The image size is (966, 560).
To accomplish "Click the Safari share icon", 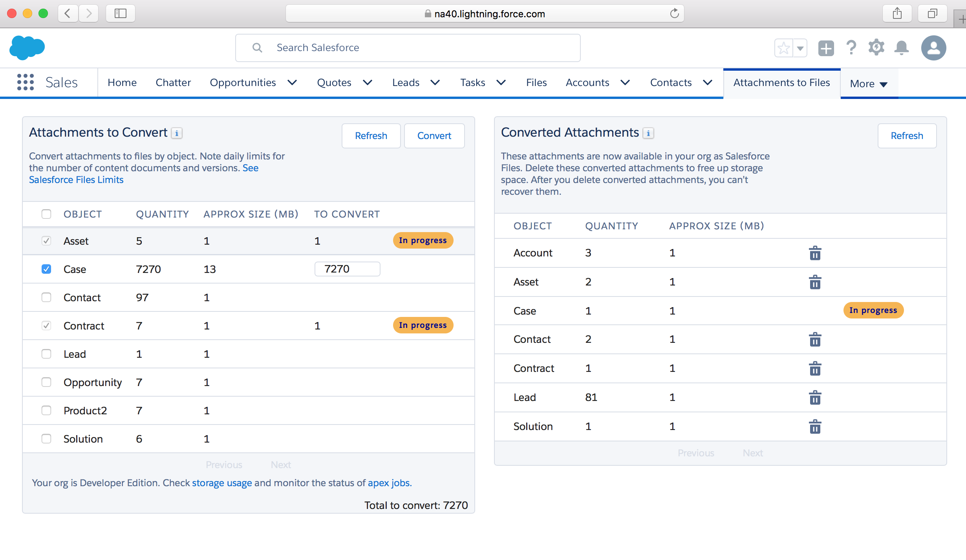I will tap(897, 13).
